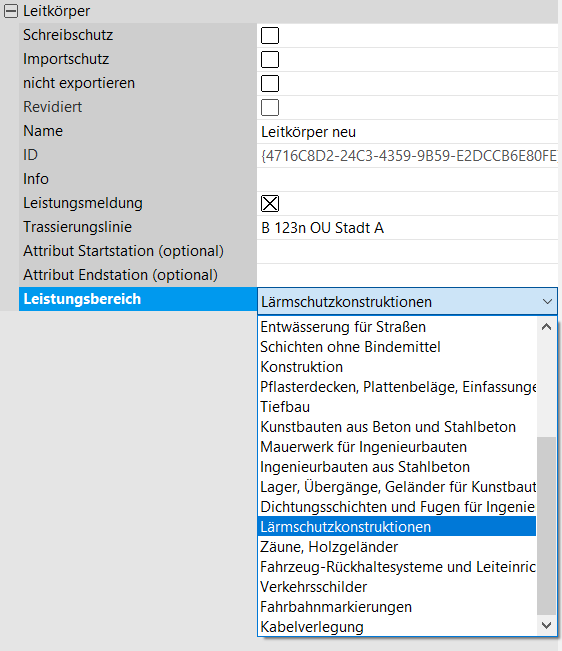Viewport: 562px width, 651px height.
Task: Check the Revidiert checkbox
Action: click(x=270, y=108)
